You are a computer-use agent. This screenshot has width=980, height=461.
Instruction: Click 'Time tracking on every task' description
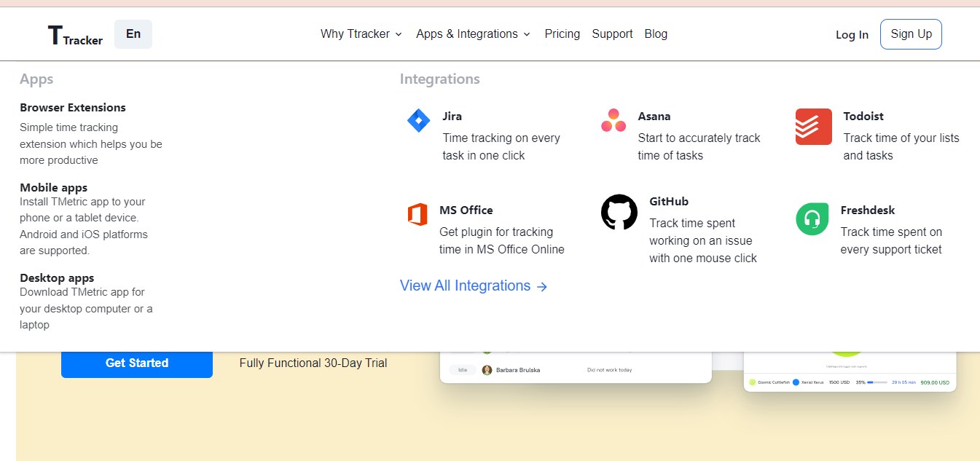coord(501,146)
